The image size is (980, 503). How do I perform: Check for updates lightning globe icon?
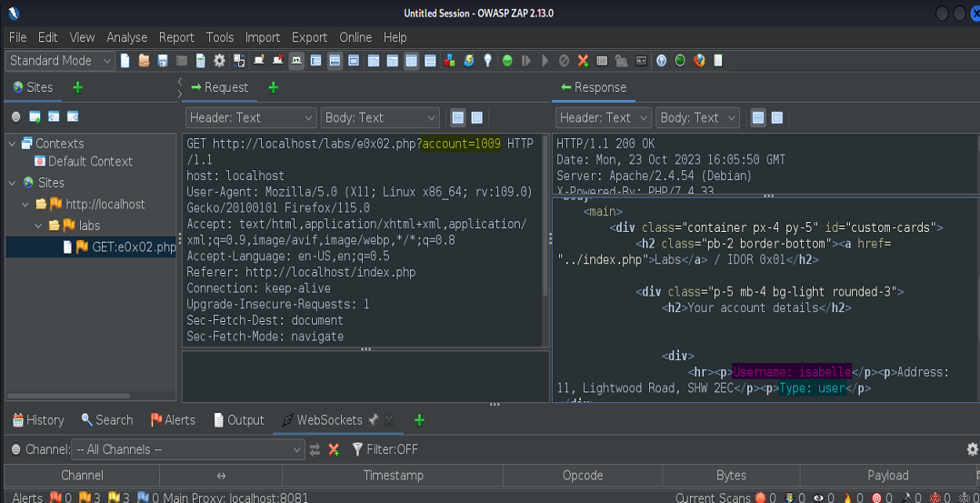pos(469,61)
